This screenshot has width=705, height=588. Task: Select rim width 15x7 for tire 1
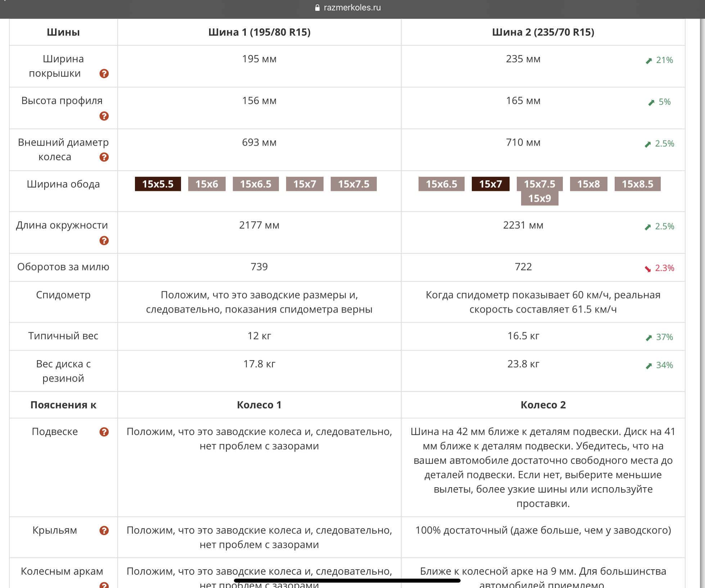(304, 184)
